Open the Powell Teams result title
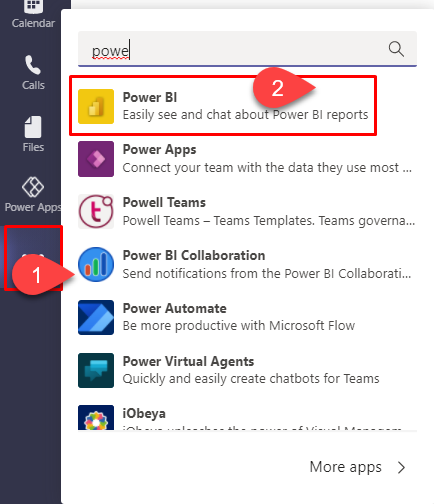Viewport: 434px width, 504px height. 164,202
